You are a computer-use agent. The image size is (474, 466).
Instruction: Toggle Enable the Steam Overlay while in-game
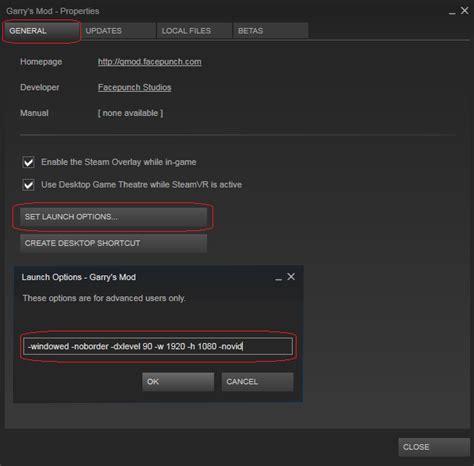[x=28, y=162]
